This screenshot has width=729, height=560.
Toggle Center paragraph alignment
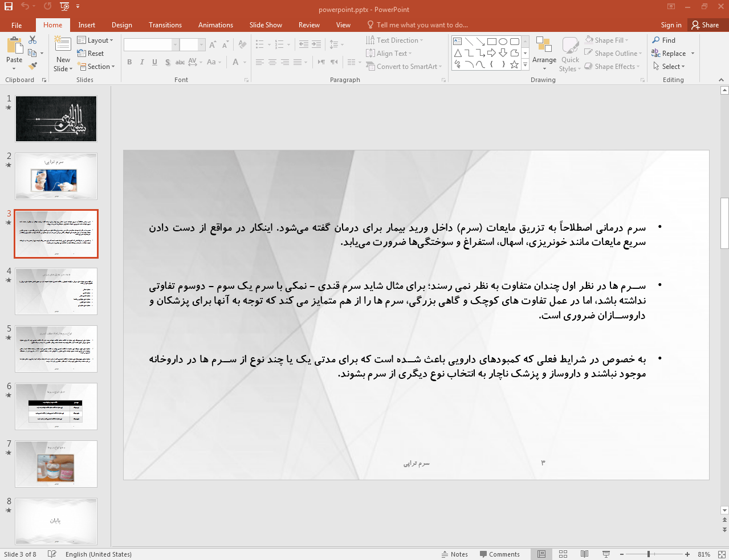[272, 62]
